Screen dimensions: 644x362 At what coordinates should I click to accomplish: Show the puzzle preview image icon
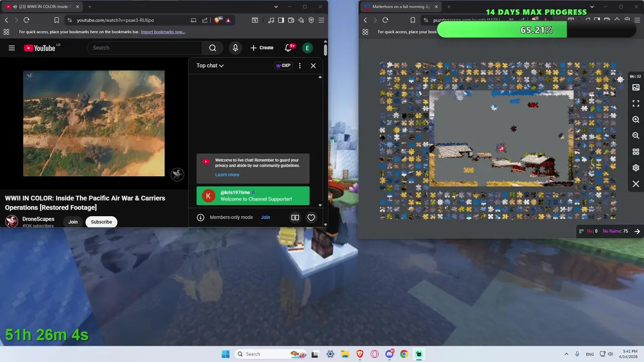point(636,87)
